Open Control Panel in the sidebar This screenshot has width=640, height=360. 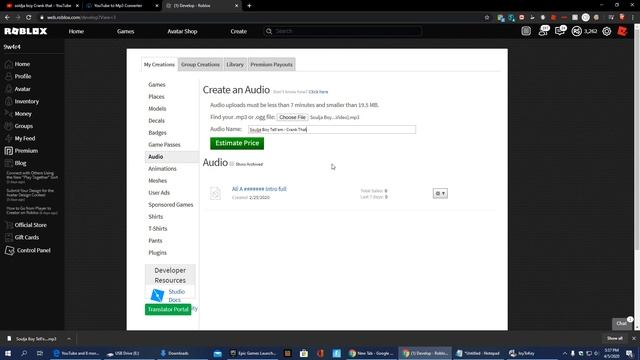coord(33,250)
